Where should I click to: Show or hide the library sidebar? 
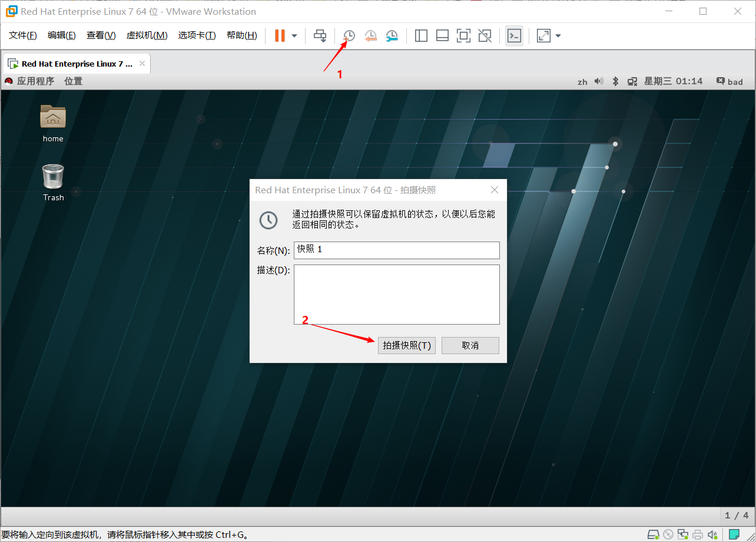(x=421, y=36)
